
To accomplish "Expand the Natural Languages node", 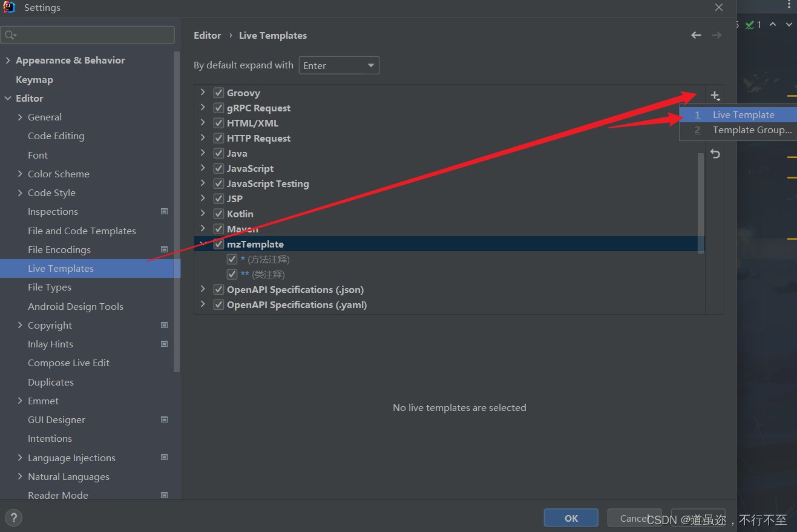I will point(21,476).
